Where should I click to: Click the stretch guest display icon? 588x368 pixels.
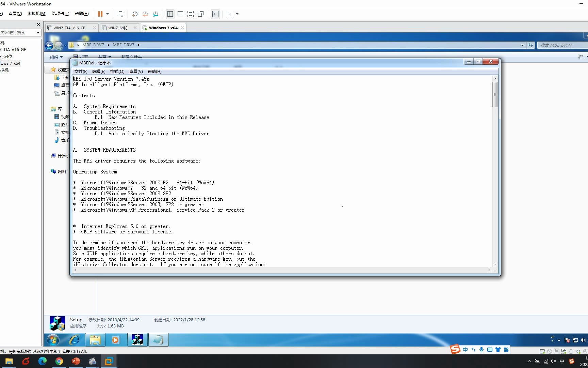click(x=230, y=14)
